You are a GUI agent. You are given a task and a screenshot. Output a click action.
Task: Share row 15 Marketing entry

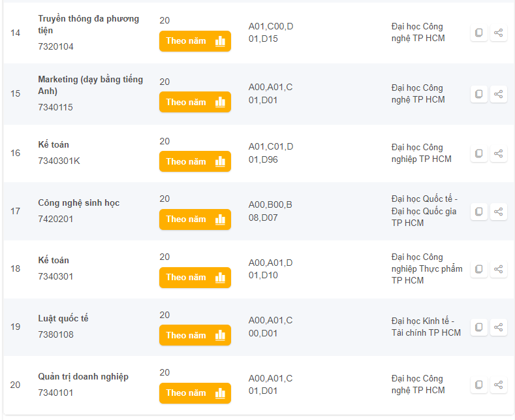pyautogui.click(x=499, y=94)
